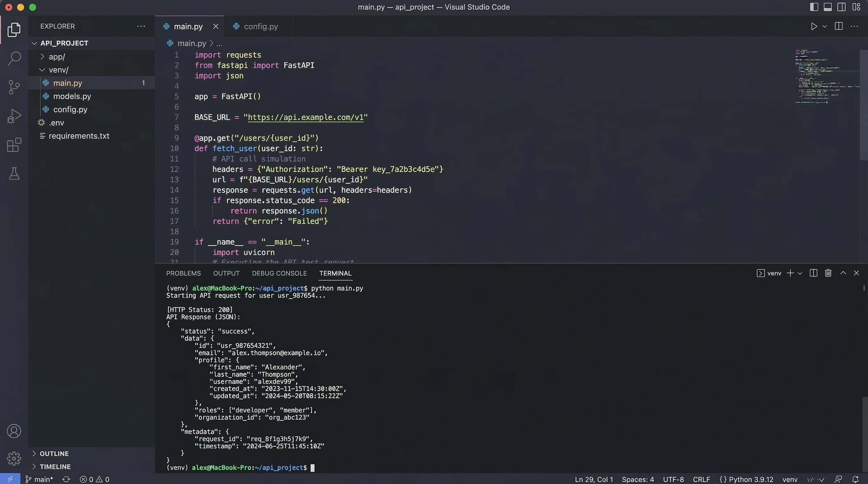The image size is (868, 484).
Task: Toggle the secondary side bar layout button
Action: (841, 7)
